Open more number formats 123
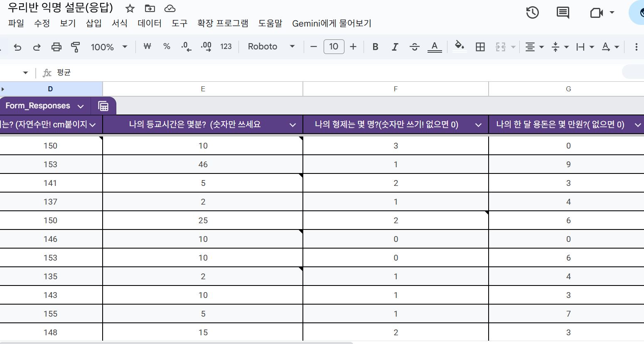The height and width of the screenshot is (344, 644). [226, 46]
